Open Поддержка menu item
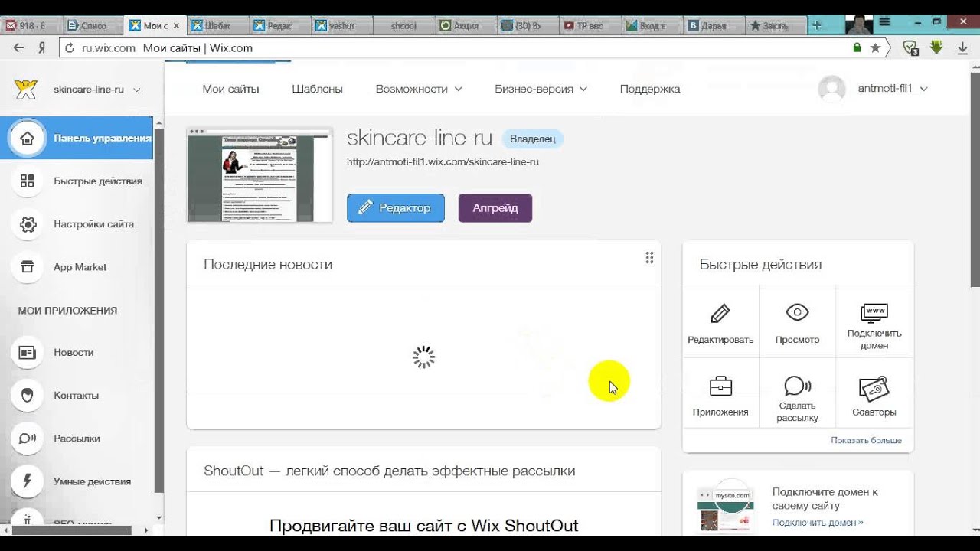This screenshot has height=551, width=980. point(650,89)
